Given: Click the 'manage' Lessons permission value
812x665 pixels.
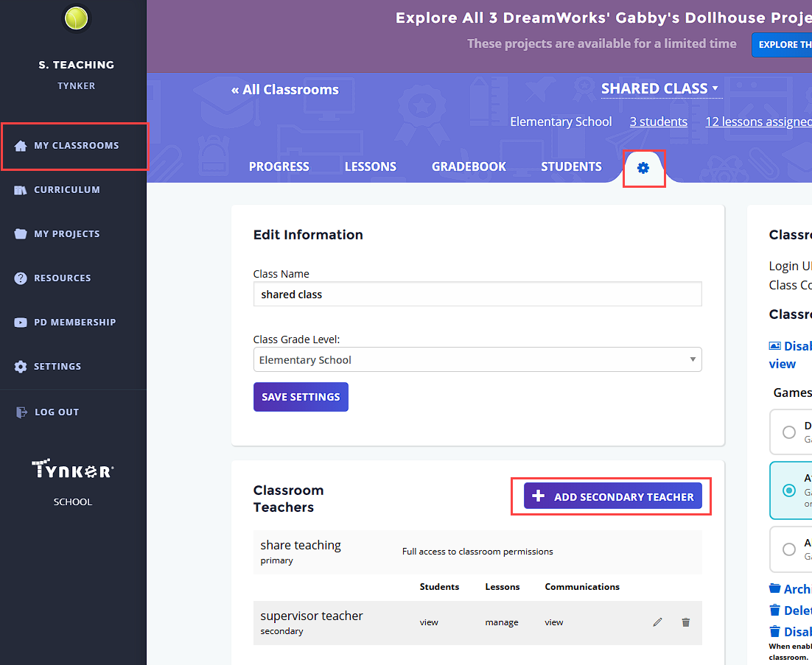Looking at the screenshot, I should (502, 622).
